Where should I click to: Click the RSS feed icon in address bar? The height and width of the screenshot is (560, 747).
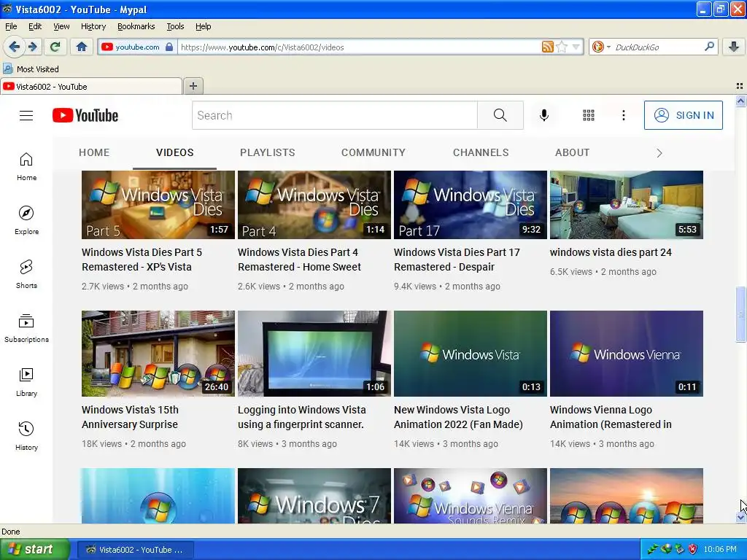pyautogui.click(x=547, y=47)
